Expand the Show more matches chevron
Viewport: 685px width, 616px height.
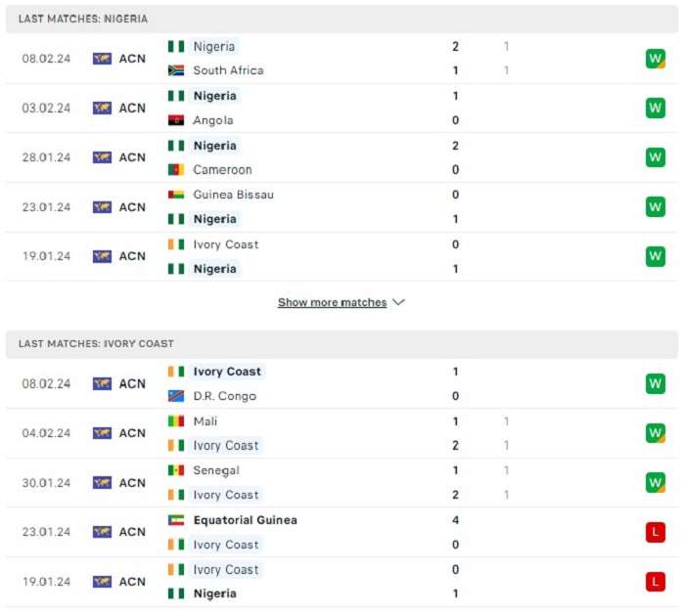[398, 302]
